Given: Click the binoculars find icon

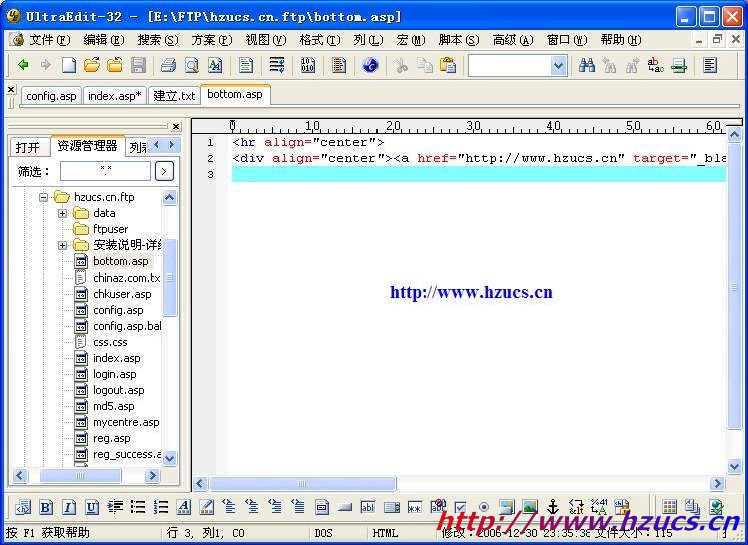Looking at the screenshot, I should pos(586,65).
